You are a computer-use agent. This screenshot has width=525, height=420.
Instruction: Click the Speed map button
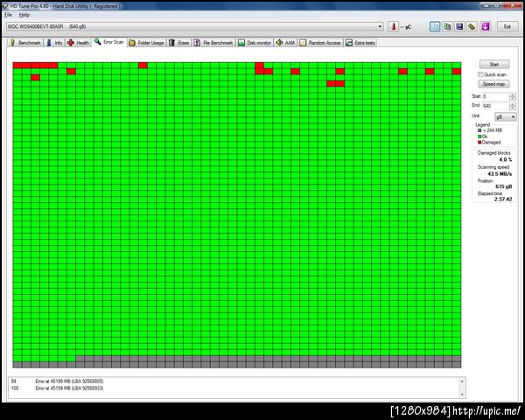click(x=493, y=84)
